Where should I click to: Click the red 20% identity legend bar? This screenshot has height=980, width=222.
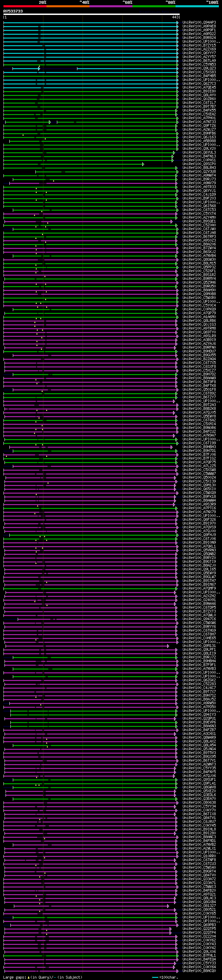[x=25, y=7]
